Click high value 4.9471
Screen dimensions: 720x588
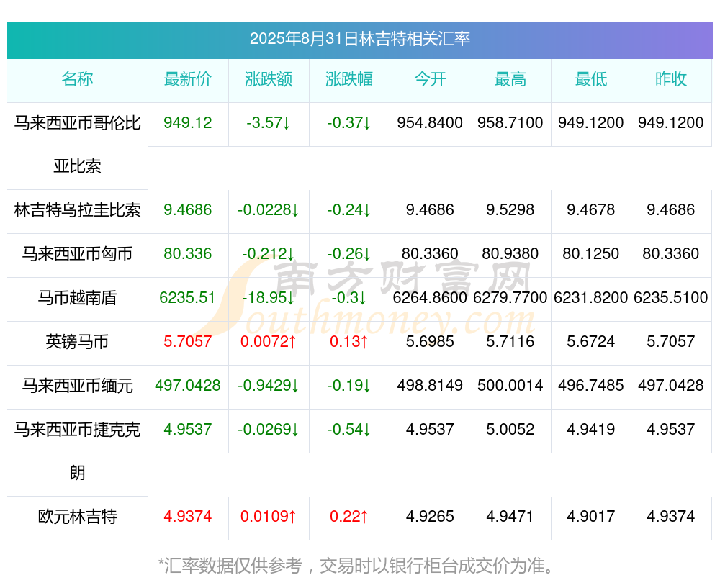pos(510,517)
